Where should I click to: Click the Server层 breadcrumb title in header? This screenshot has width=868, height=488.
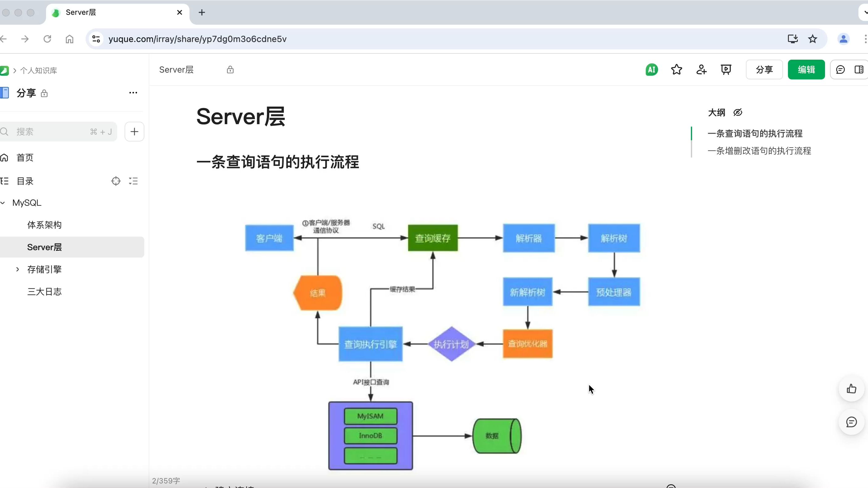(x=176, y=70)
